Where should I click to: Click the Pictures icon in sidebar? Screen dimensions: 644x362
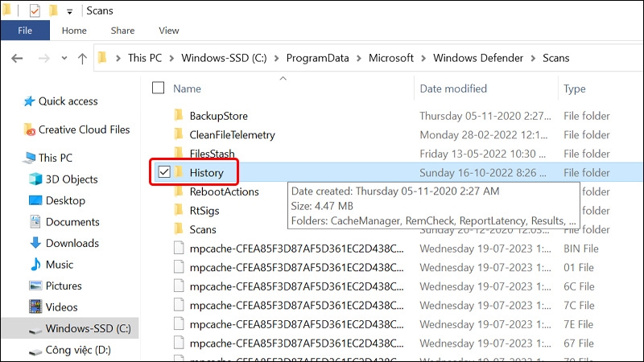[35, 286]
